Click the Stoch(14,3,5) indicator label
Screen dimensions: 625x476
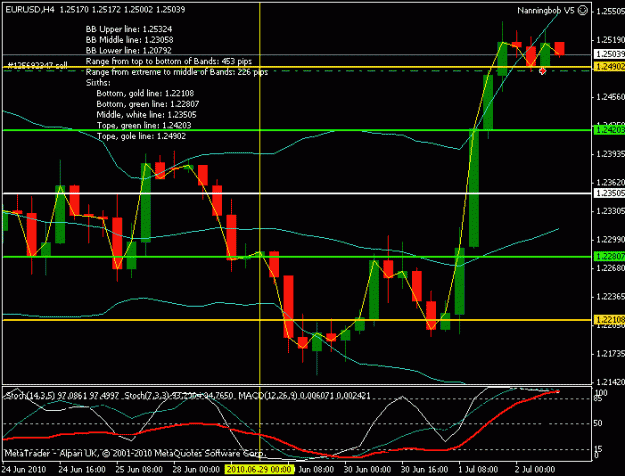62,396
